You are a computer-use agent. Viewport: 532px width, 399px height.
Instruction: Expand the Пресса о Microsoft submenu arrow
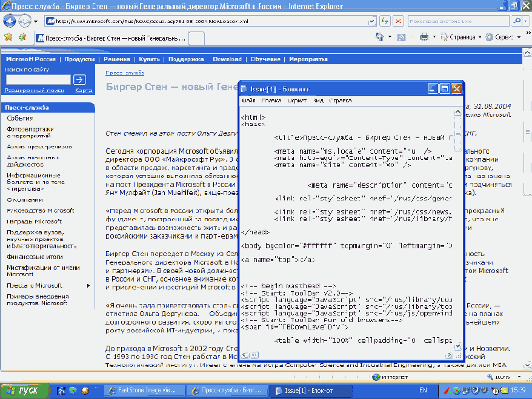[x=88, y=285]
